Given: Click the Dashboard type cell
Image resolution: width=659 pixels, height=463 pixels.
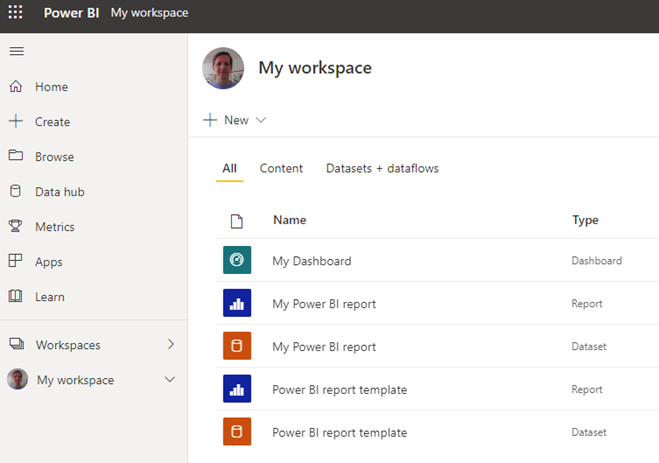Looking at the screenshot, I should click(x=596, y=261).
